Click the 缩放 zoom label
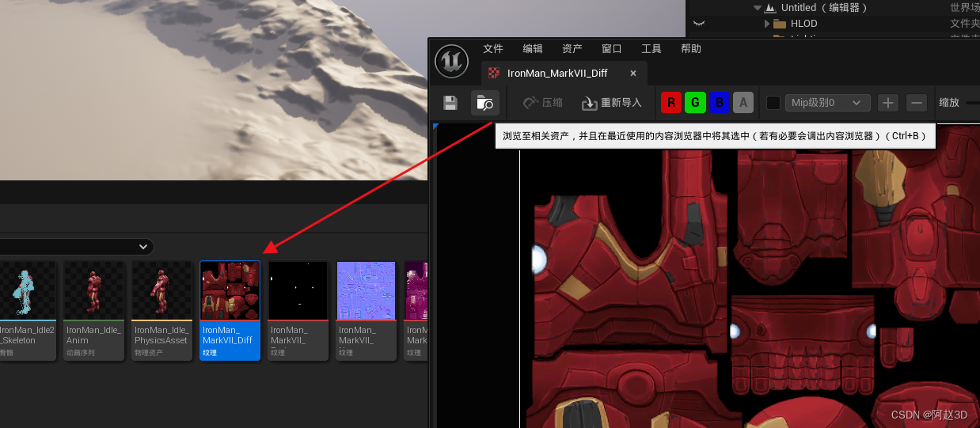980x428 pixels. pyautogui.click(x=949, y=103)
